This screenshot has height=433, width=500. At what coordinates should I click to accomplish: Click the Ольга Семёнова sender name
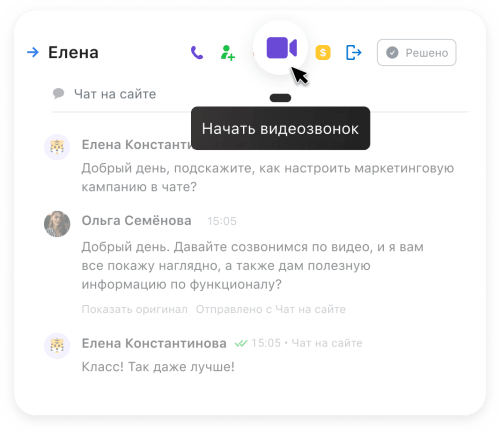tap(137, 221)
